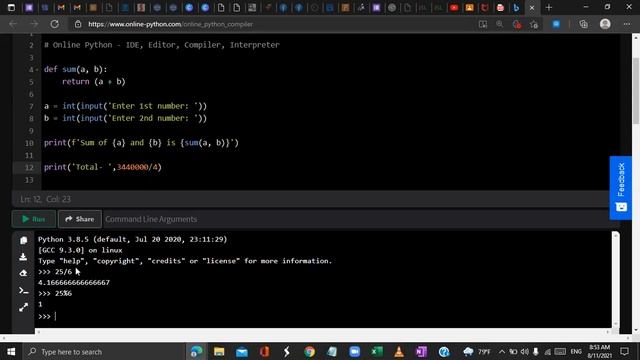Click the 'Python 3.8.5' console banner line
The height and width of the screenshot is (360, 640).
(x=133, y=239)
